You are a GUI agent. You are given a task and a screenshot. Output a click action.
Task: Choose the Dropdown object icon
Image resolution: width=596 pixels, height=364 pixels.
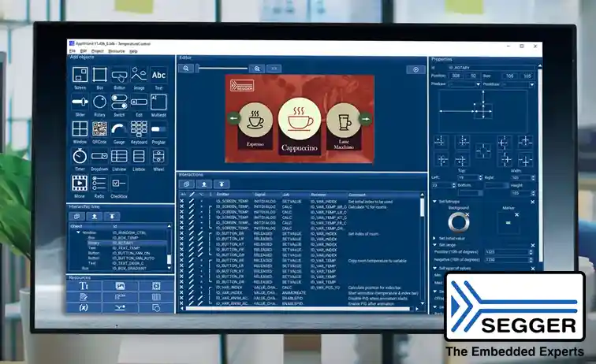(99, 156)
